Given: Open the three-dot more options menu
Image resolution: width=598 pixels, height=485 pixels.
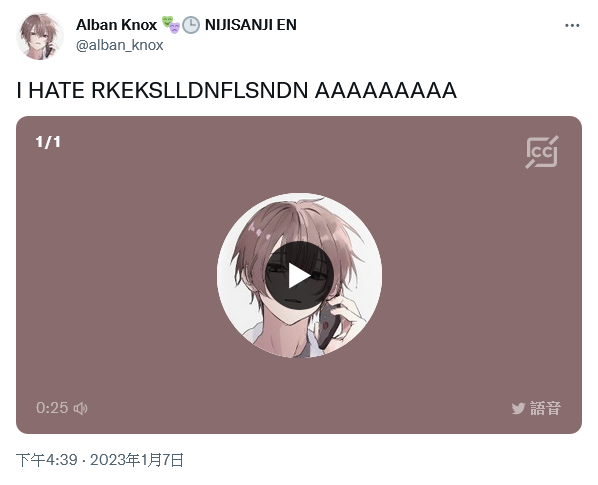Looking at the screenshot, I should tap(572, 26).
